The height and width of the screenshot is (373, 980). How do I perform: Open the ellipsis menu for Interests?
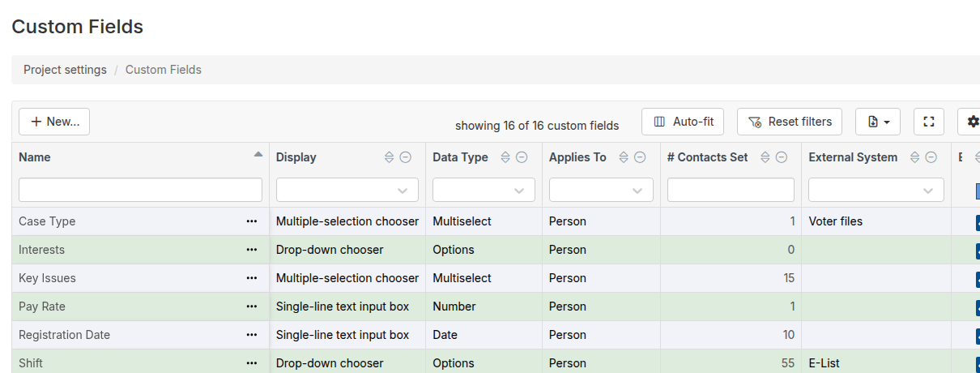click(251, 250)
